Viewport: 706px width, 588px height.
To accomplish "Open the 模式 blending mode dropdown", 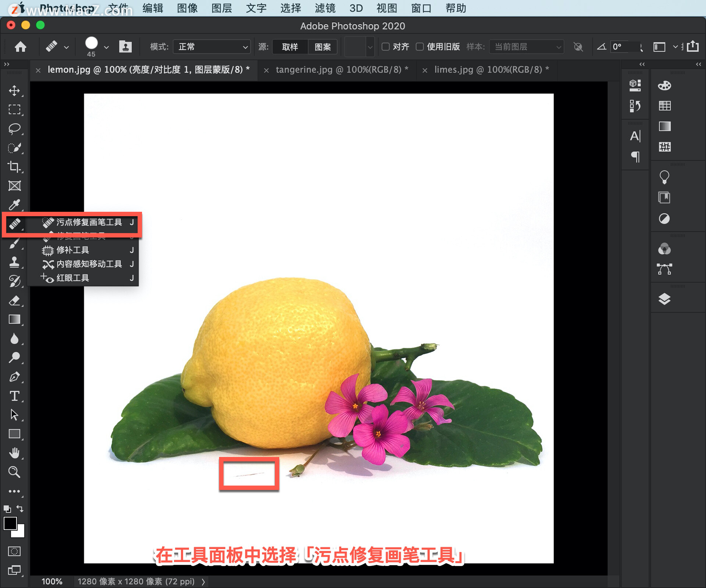I will 211,47.
